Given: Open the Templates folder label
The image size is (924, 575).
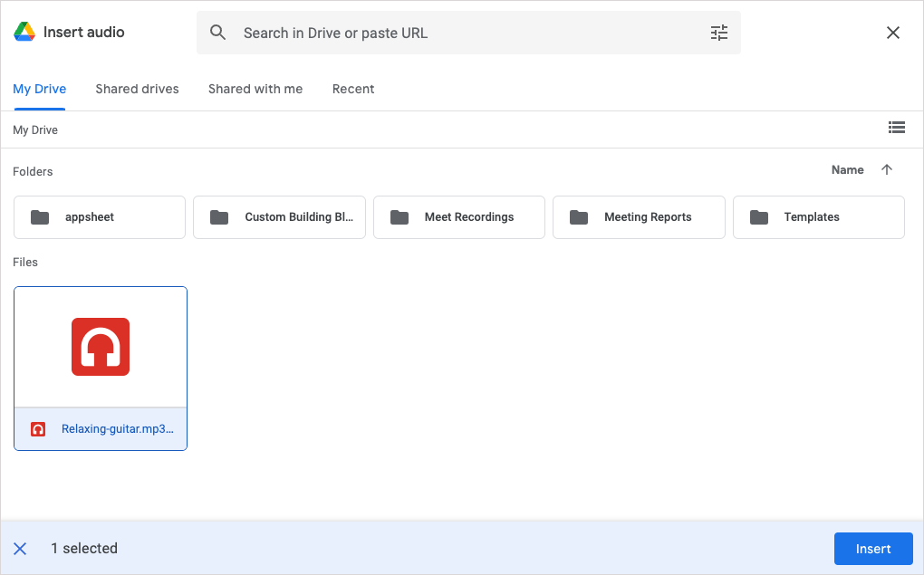Looking at the screenshot, I should click(x=812, y=216).
